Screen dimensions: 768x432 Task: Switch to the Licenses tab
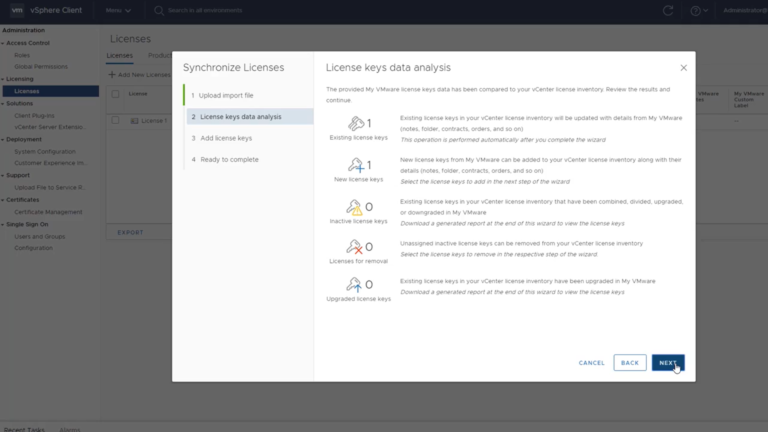click(x=120, y=56)
